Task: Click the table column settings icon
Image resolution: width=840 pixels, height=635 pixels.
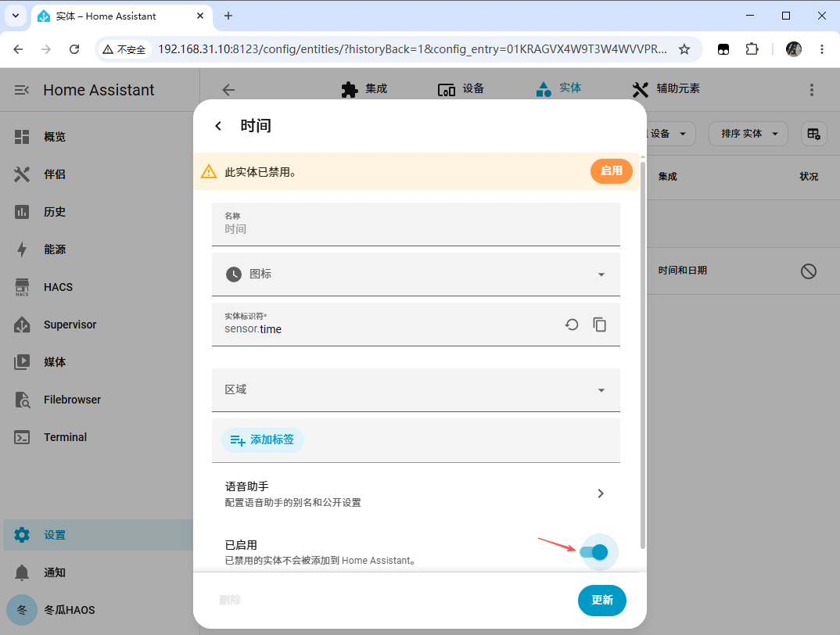Action: pyautogui.click(x=813, y=134)
